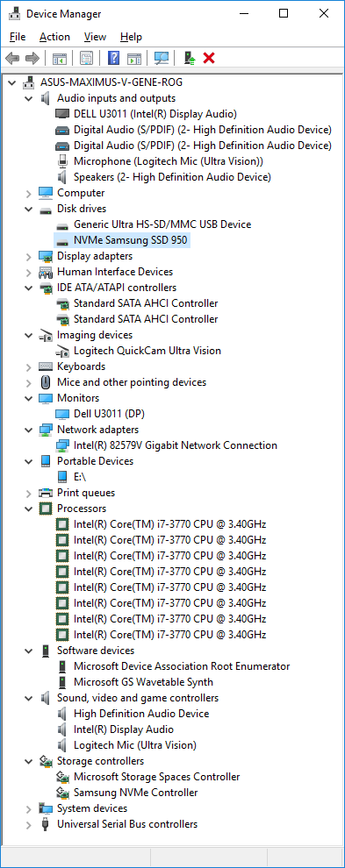Collapse the Storage controllers chevron
This screenshot has width=345, height=868.
28,761
